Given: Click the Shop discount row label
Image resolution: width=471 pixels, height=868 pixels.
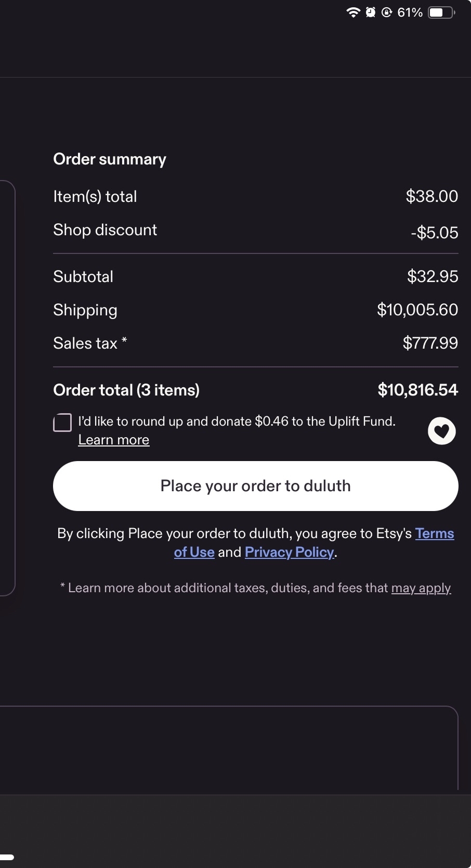Looking at the screenshot, I should [x=105, y=230].
